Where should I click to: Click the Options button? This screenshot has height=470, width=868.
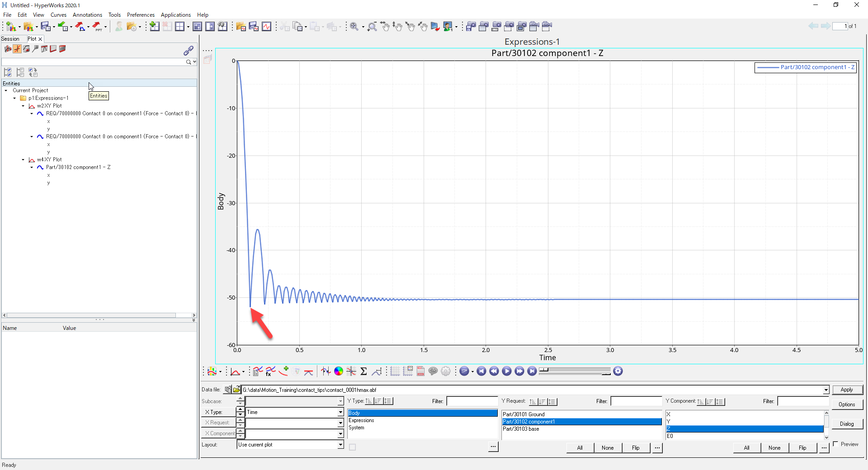(x=847, y=404)
